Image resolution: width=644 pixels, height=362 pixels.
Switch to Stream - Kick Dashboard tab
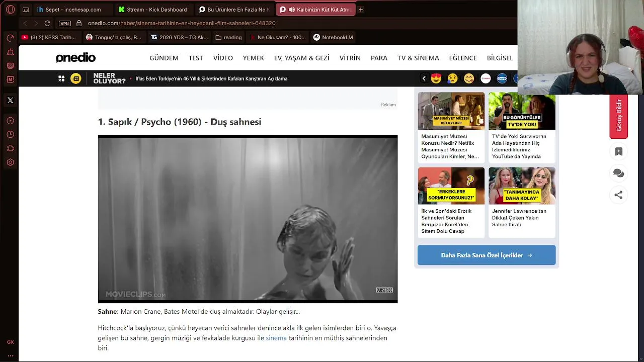155,10
